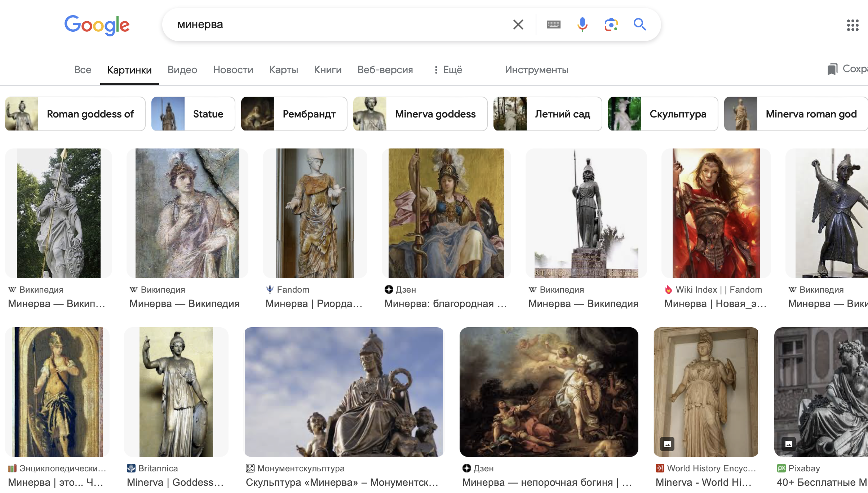This screenshot has height=493, width=868.
Task: Click the Britannica source label
Action: point(158,468)
